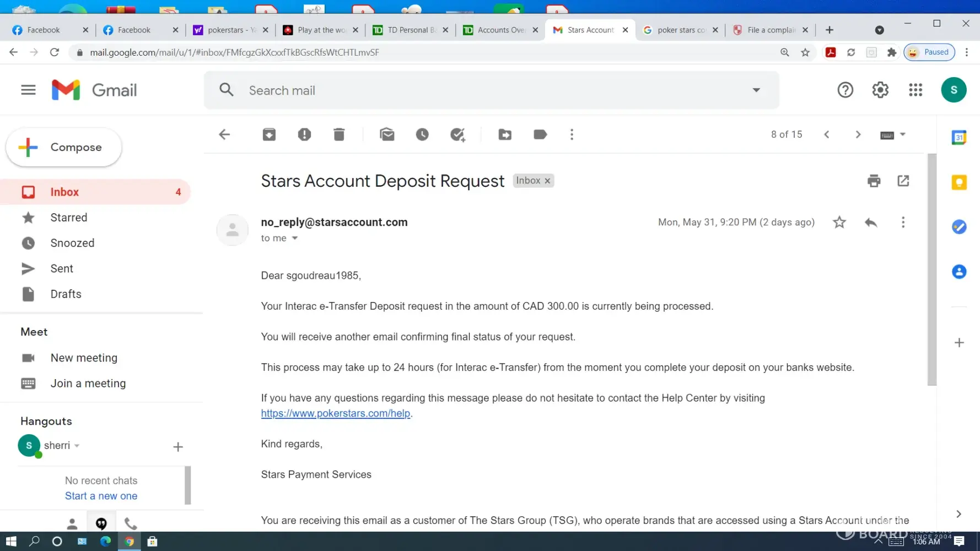Open Google Tasks side panel
980x551 pixels.
click(x=959, y=226)
